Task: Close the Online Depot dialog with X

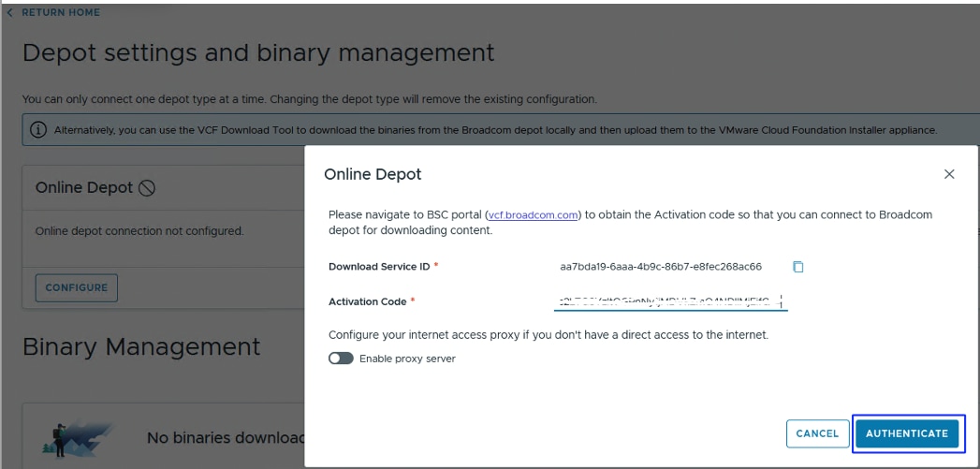Action: [x=949, y=174]
